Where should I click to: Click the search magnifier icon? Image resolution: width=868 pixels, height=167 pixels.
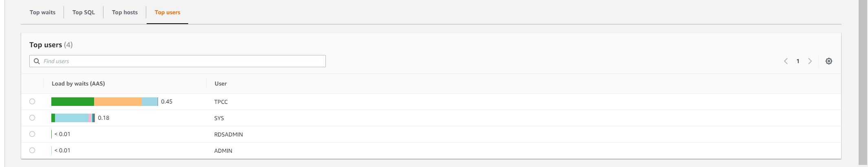(37, 61)
